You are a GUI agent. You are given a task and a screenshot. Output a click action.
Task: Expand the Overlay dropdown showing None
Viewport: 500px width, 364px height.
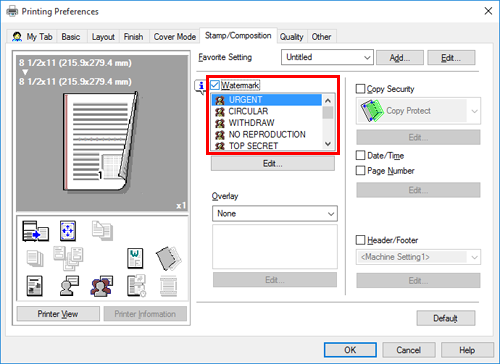[275, 213]
